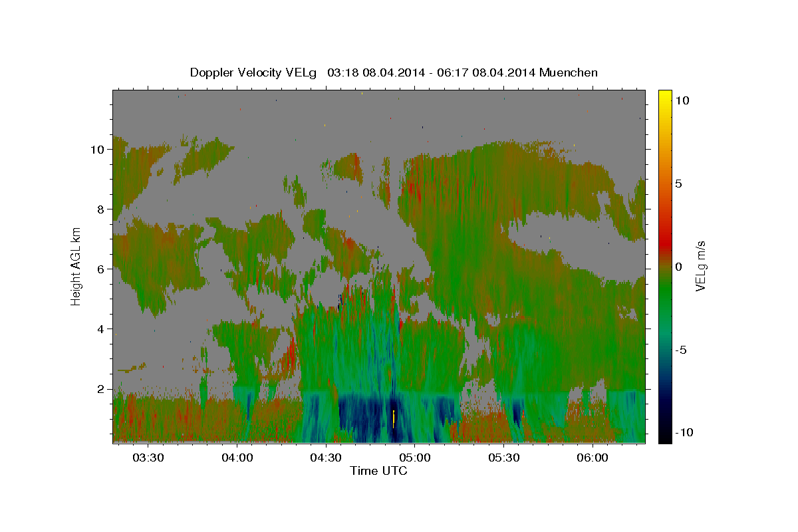Click the '05:00' time tick label

tap(415, 458)
